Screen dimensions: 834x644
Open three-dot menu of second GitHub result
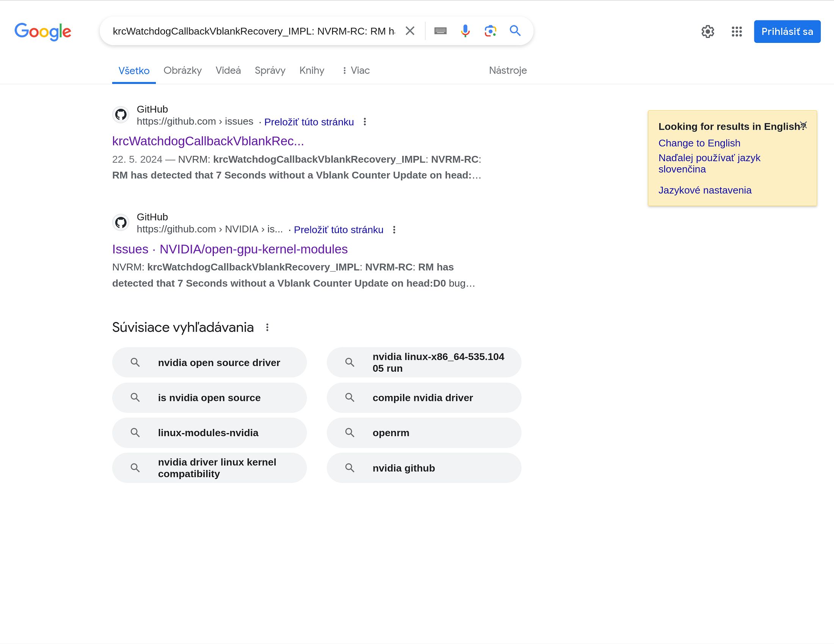tap(394, 230)
